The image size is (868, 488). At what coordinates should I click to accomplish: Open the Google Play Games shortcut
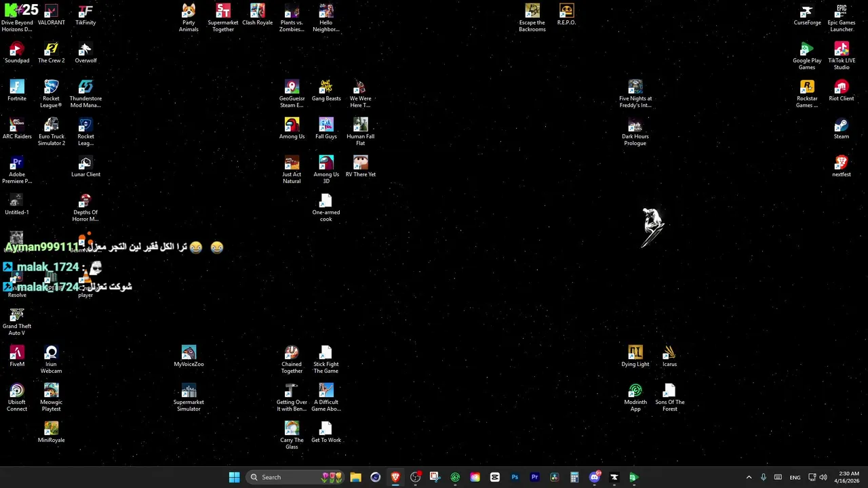coord(807,56)
